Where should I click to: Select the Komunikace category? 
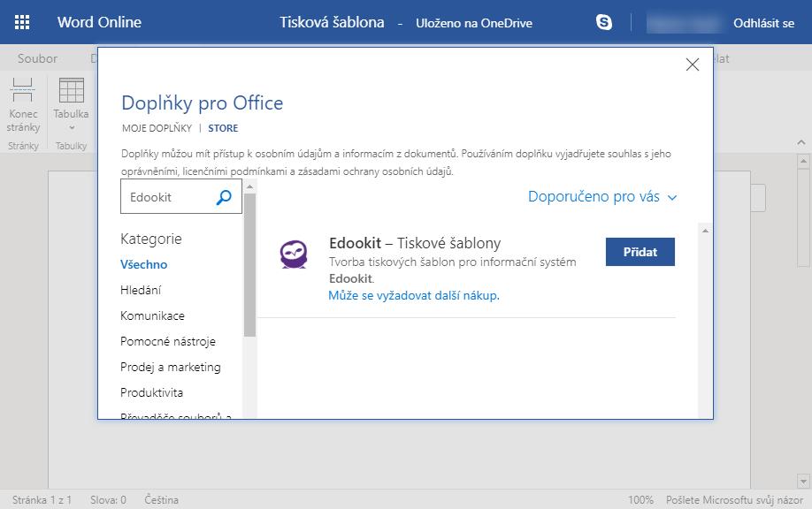[152, 315]
